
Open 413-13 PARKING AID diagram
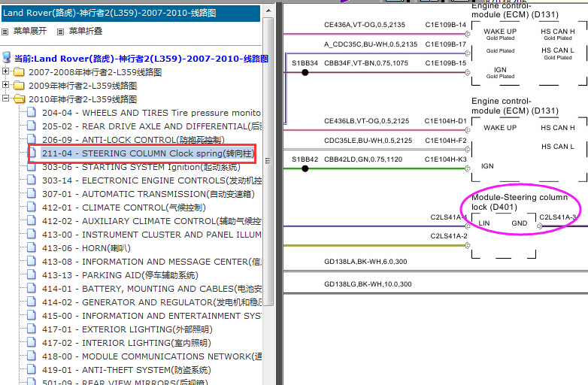click(x=120, y=275)
